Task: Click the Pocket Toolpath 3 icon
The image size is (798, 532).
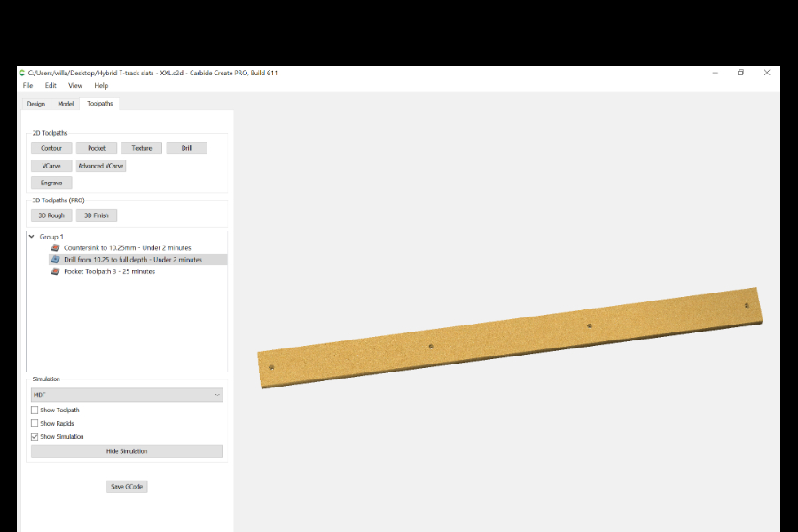Action: 56,271
